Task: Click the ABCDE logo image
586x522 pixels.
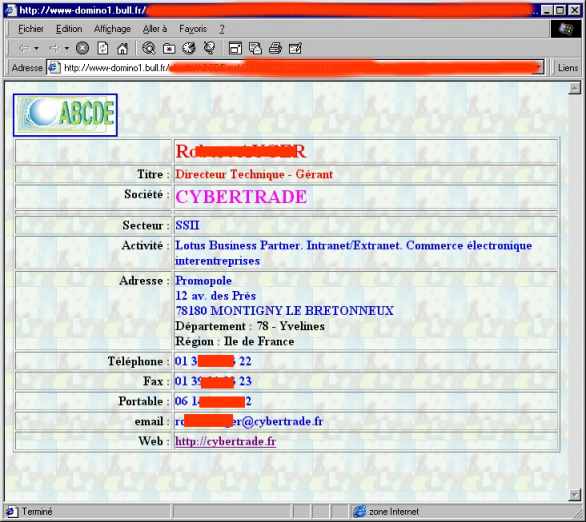Action: coord(65,115)
